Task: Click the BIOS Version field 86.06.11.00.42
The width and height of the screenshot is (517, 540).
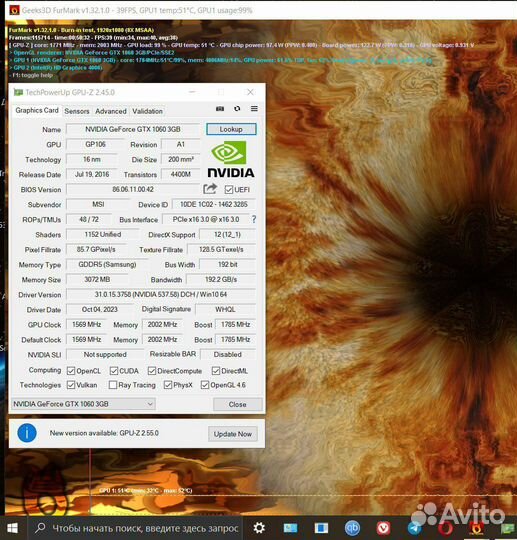Action: coord(133,189)
